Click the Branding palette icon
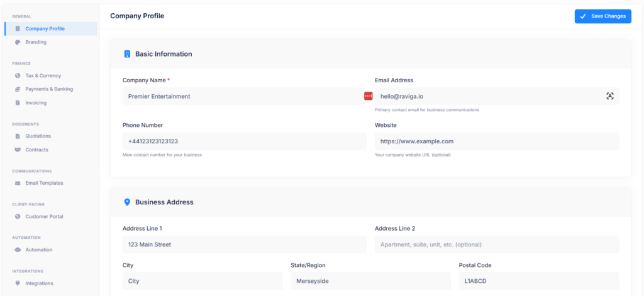 18,42
